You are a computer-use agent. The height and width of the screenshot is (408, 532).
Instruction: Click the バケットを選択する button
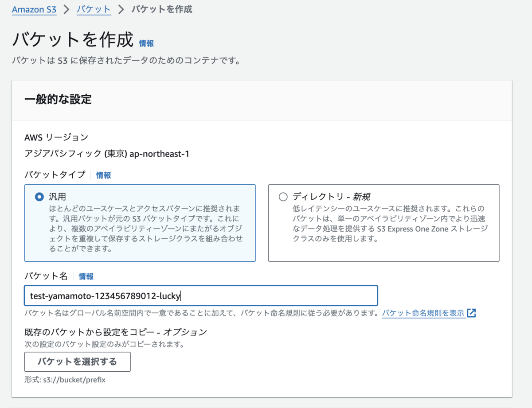[x=77, y=361]
